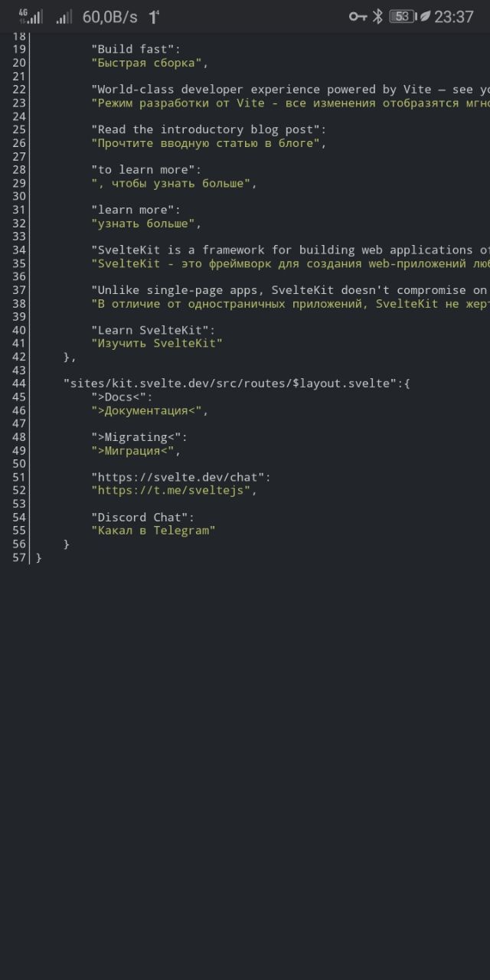The height and width of the screenshot is (980, 490).
Task: Click the "Режим разработки от Vite" line
Action: (290, 103)
